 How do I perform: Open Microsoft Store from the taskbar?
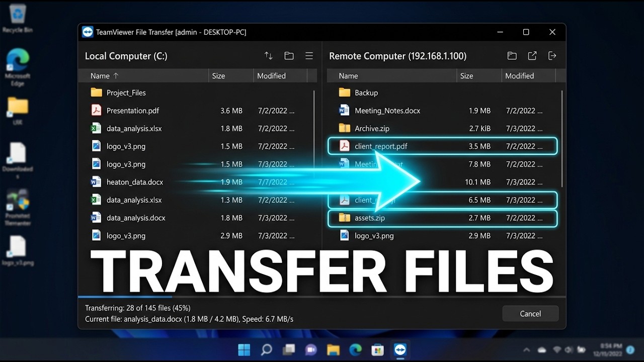pos(378,349)
